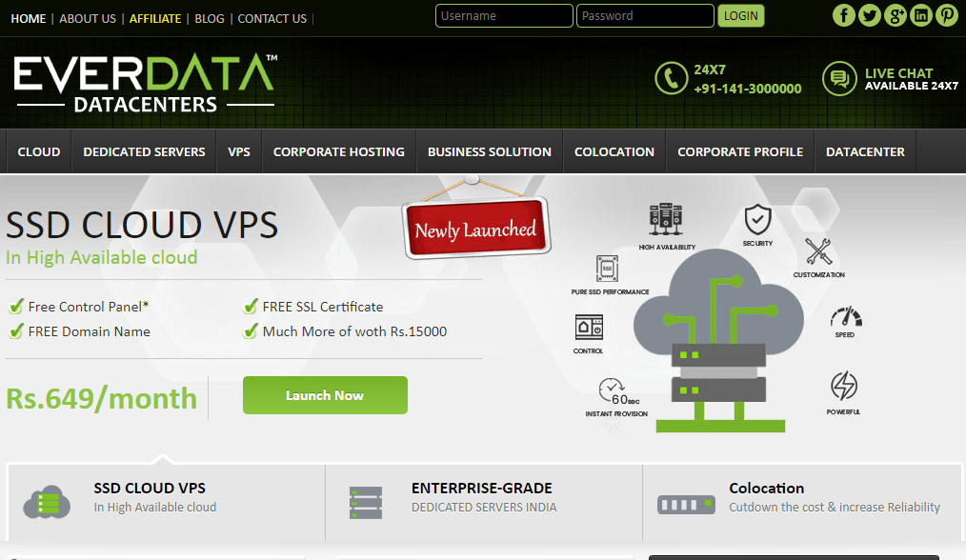966x560 pixels.
Task: Click the Everdata Datacenters logo
Action: tap(146, 83)
